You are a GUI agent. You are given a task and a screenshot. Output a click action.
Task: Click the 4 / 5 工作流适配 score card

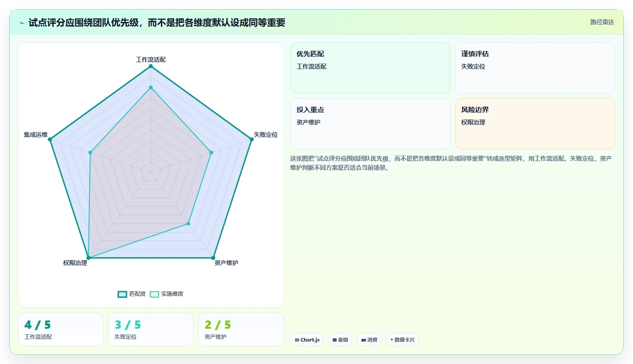pyautogui.click(x=61, y=329)
